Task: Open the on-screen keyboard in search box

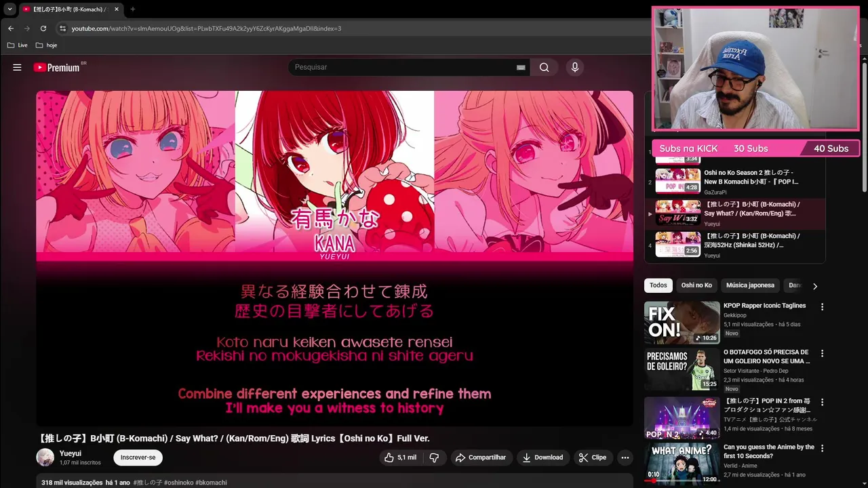Action: [521, 67]
